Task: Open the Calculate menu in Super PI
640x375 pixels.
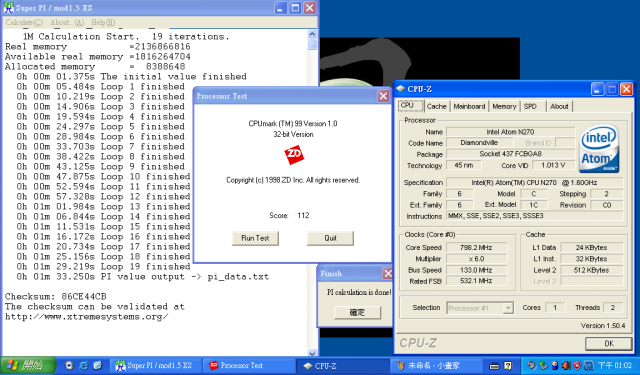Action: [24, 22]
